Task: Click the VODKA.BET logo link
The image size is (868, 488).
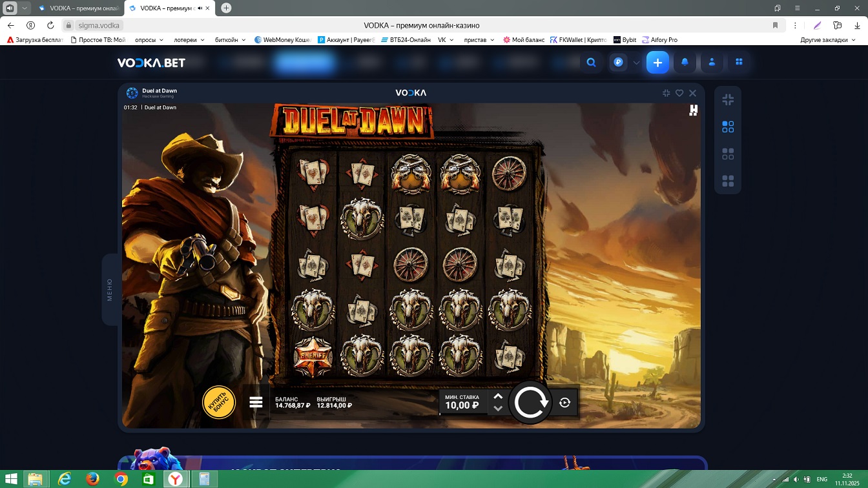Action: [151, 63]
